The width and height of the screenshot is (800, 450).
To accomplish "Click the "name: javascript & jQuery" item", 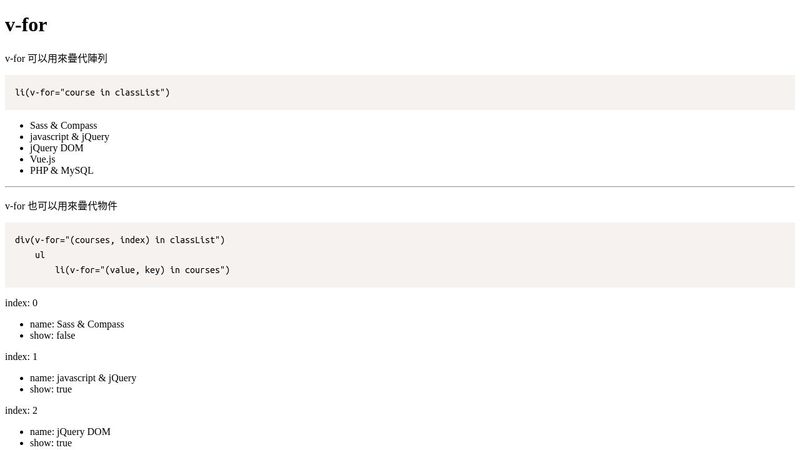I will [83, 378].
